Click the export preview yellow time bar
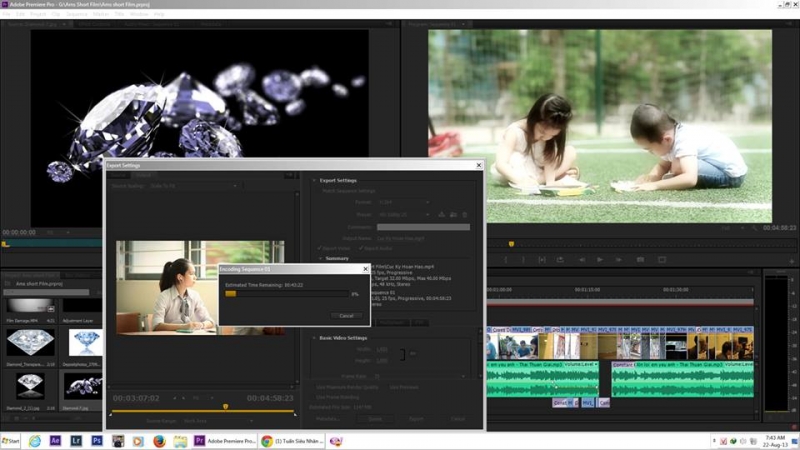The height and width of the screenshot is (450, 800). coord(203,411)
